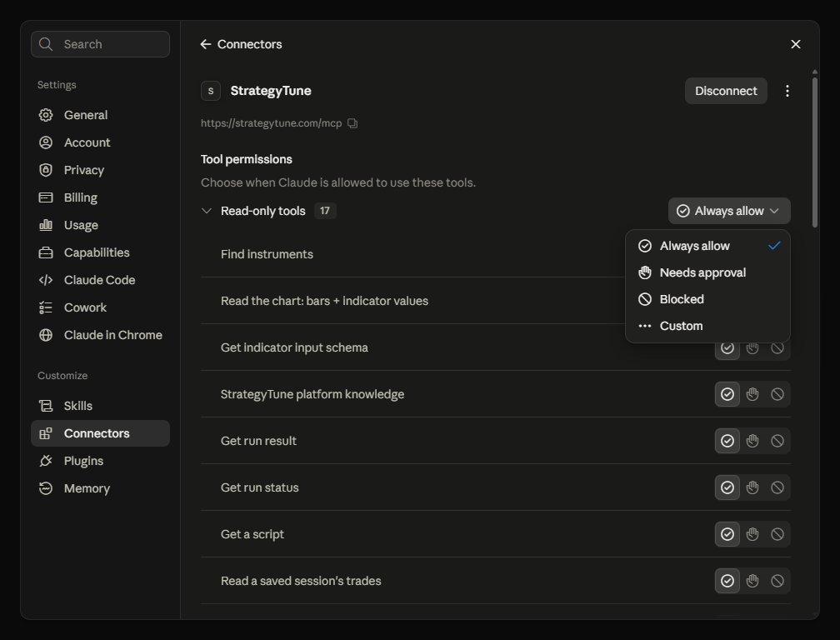This screenshot has height=640, width=840.
Task: Collapse the Read-only tools section
Action: click(x=207, y=211)
